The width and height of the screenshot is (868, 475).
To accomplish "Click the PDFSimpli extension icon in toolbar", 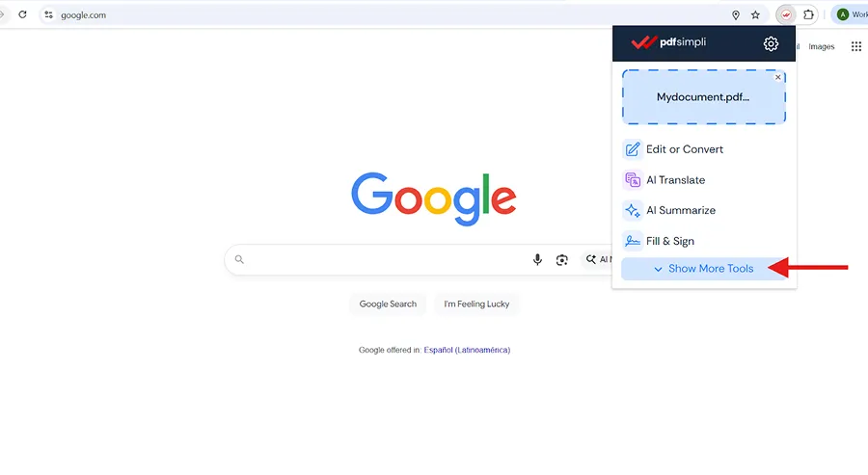I will [786, 14].
